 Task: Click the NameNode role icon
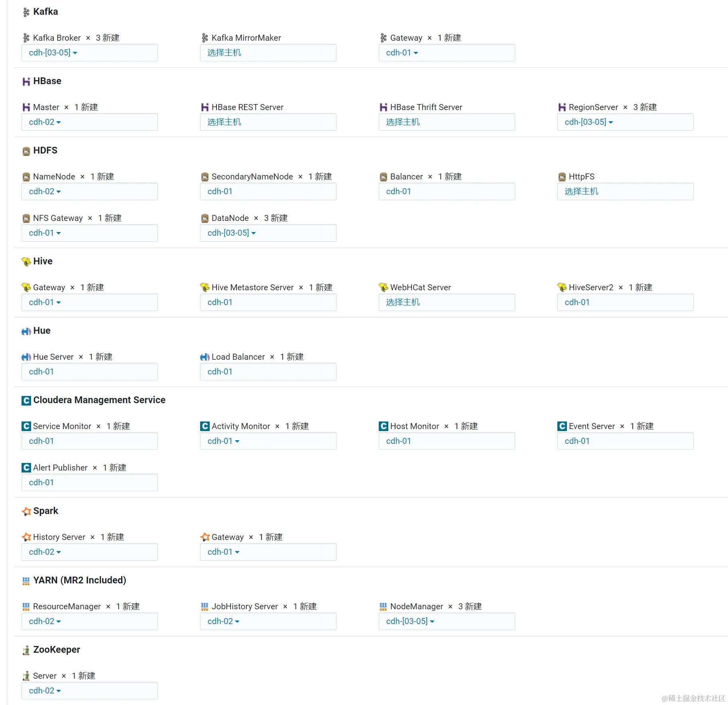pos(26,177)
